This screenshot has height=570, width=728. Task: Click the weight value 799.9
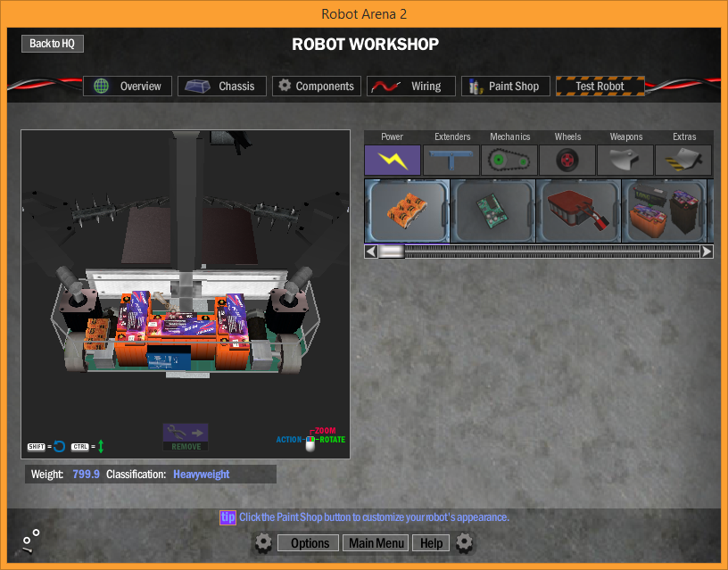tap(86, 475)
